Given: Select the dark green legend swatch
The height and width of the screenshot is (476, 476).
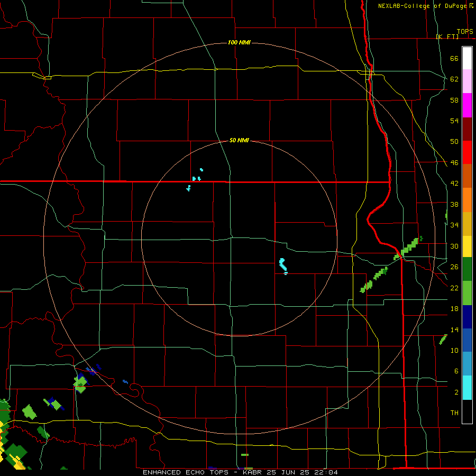Looking at the screenshot, I should 467,269.
